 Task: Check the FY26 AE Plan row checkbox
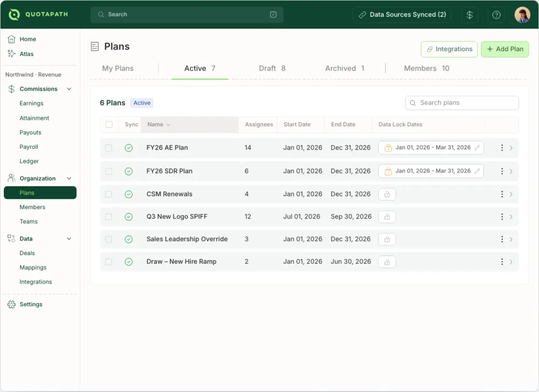point(109,148)
